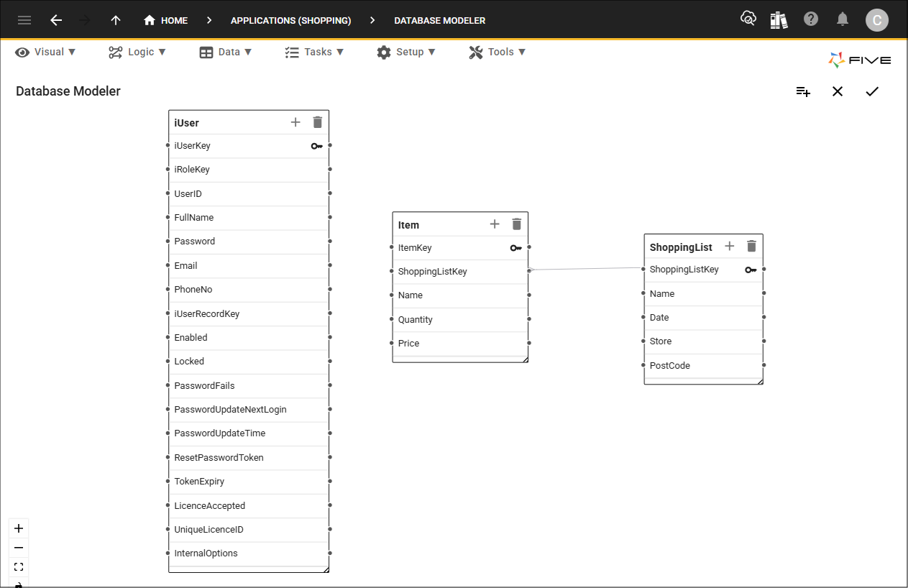Add a new field to the iUser table
Screen dimensions: 908x588
[x=295, y=122]
